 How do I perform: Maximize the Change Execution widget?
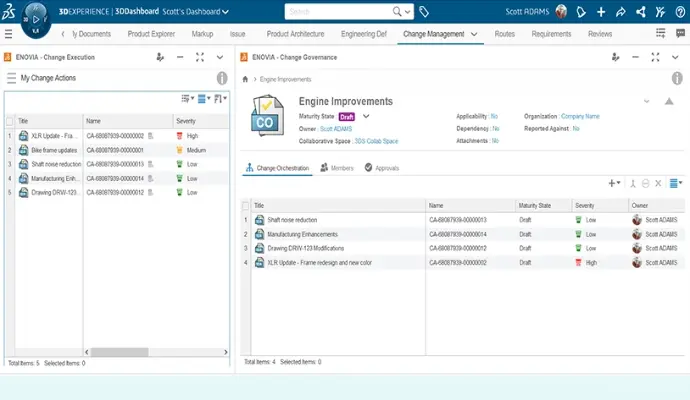coord(200,57)
